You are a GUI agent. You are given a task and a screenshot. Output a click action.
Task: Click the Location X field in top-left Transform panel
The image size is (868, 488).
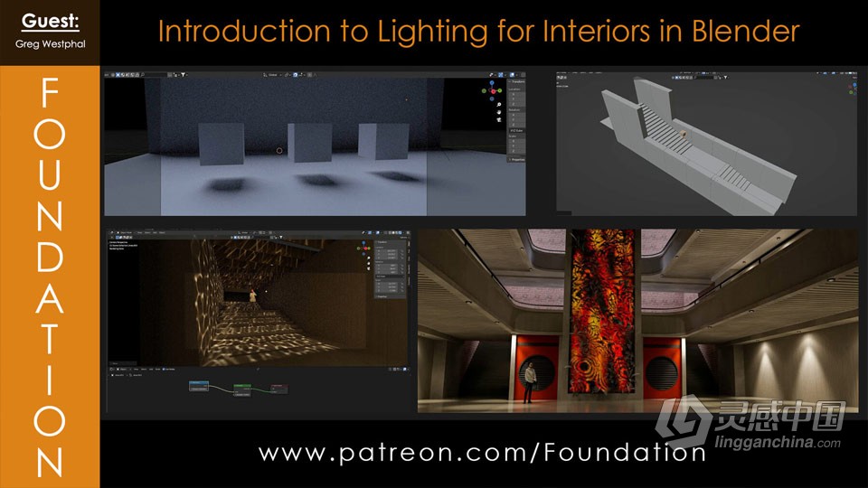516,94
